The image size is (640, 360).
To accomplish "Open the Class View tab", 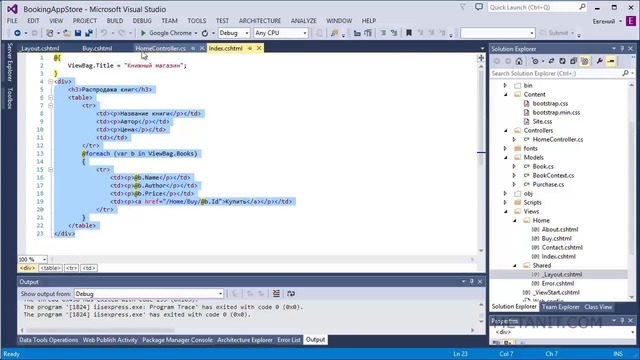I will pyautogui.click(x=598, y=307).
